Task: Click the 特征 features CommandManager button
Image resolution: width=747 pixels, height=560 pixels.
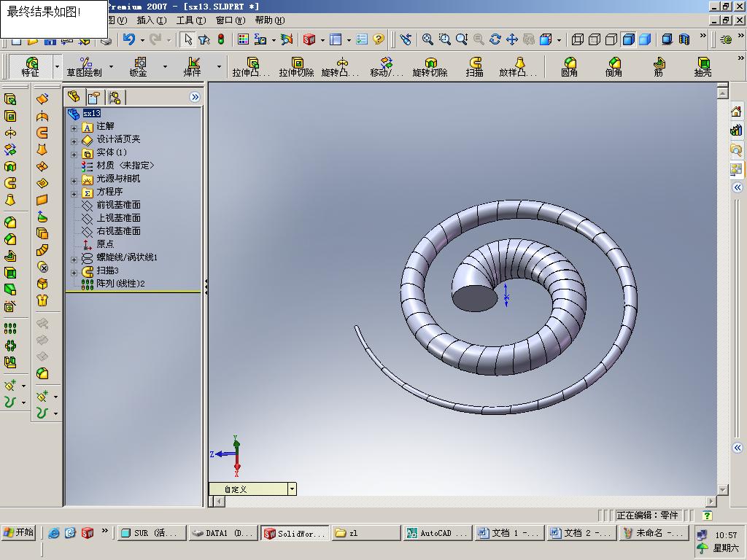Action: pos(31,66)
